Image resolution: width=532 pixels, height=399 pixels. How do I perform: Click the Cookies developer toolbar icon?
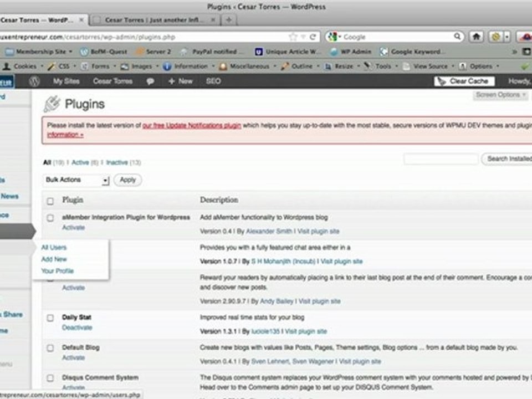7,66
